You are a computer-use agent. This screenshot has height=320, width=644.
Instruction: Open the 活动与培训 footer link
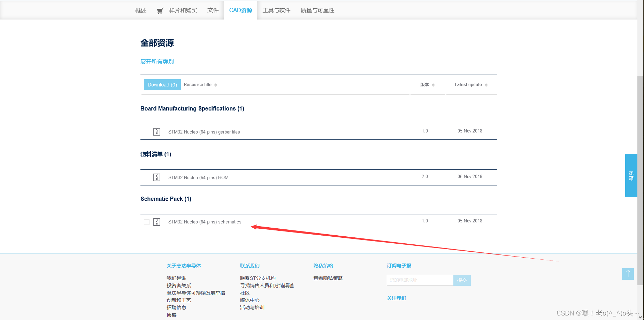point(252,307)
